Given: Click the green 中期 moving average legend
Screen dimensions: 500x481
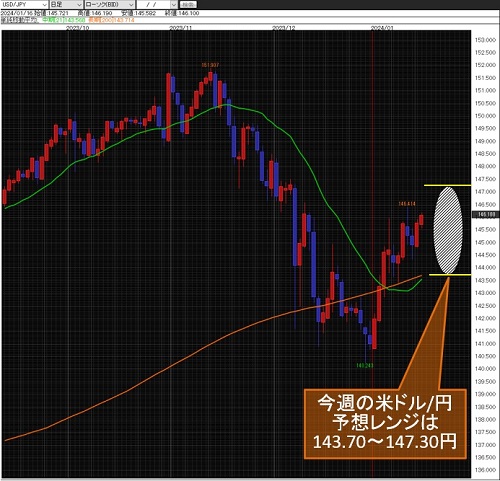Looking at the screenshot, I should pyautogui.click(x=63, y=20).
